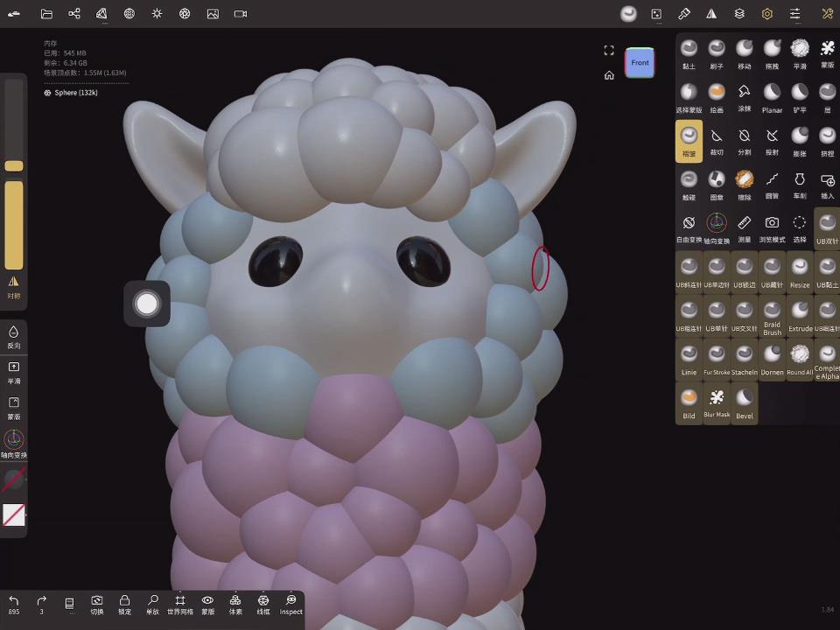Viewport: 840px width, 630px height.
Task: Select the 刷子 brush tool
Action: click(x=717, y=54)
